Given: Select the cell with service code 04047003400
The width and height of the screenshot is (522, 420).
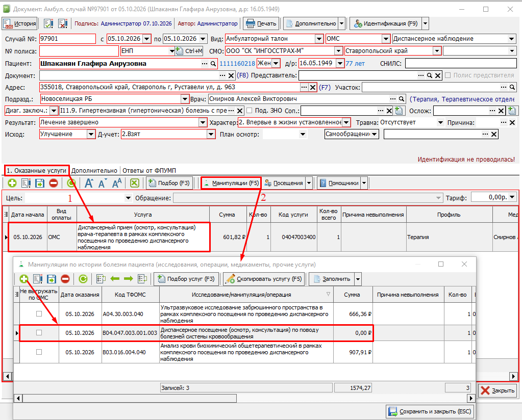Looking at the screenshot, I should tap(293, 237).
